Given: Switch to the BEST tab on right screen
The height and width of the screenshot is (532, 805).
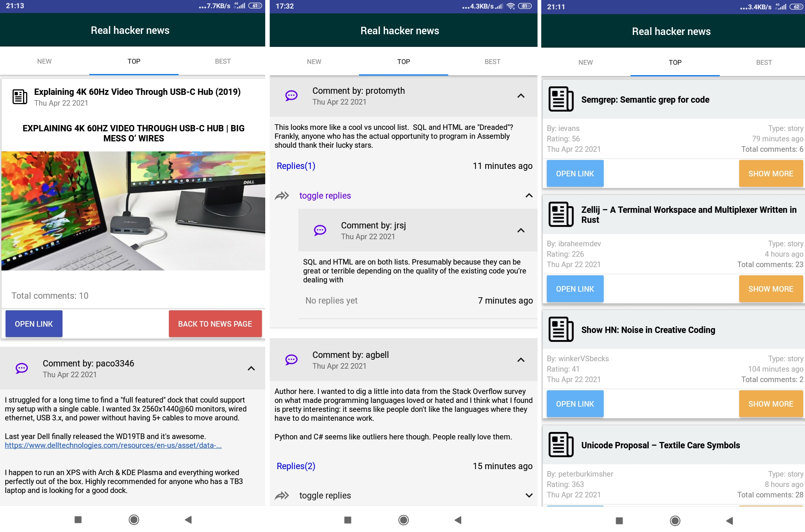Looking at the screenshot, I should click(764, 63).
